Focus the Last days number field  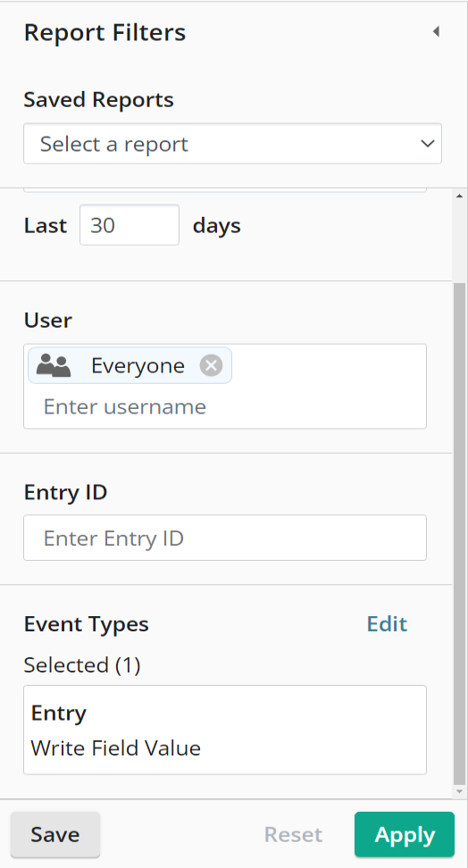point(130,225)
